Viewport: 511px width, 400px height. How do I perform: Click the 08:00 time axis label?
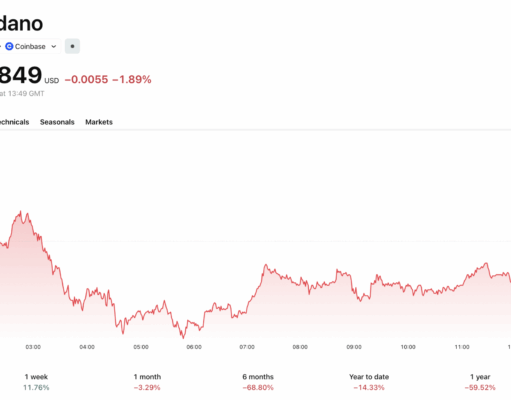[x=300, y=347]
